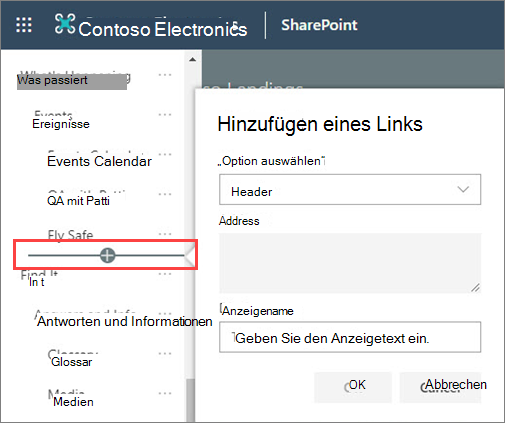The height and width of the screenshot is (423, 505).
Task: Click the dropdown chevron in option selector
Action: click(463, 190)
